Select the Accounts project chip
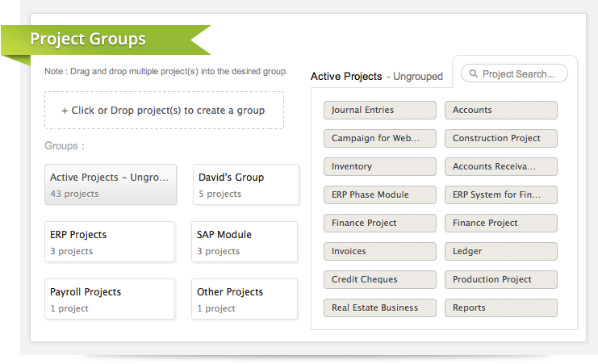The width and height of the screenshot is (598, 364). pos(500,110)
